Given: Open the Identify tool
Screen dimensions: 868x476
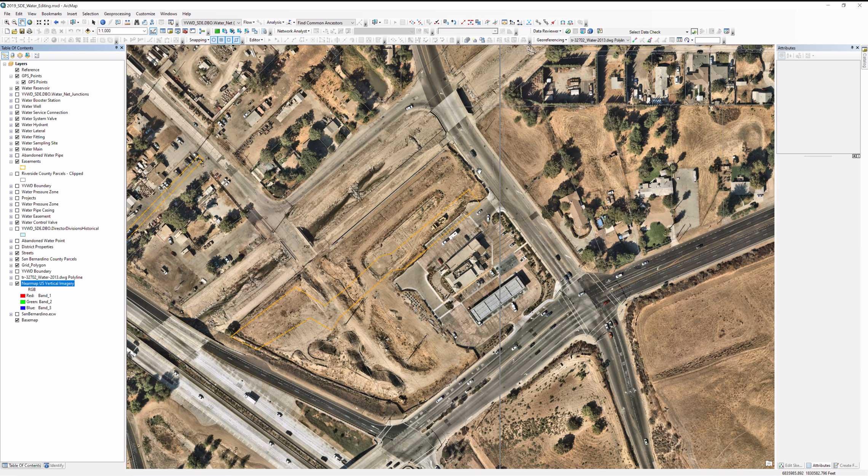Looking at the screenshot, I should pyautogui.click(x=102, y=22).
